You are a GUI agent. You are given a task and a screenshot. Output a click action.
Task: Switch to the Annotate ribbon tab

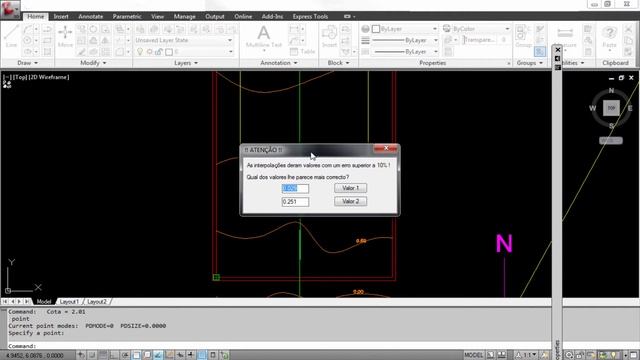(91, 16)
